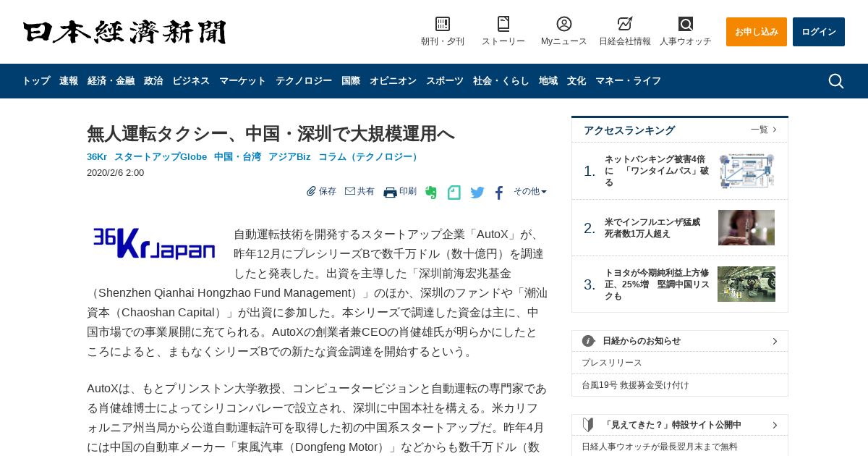Share article on Twitter
This screenshot has width=868, height=456.
(477, 193)
